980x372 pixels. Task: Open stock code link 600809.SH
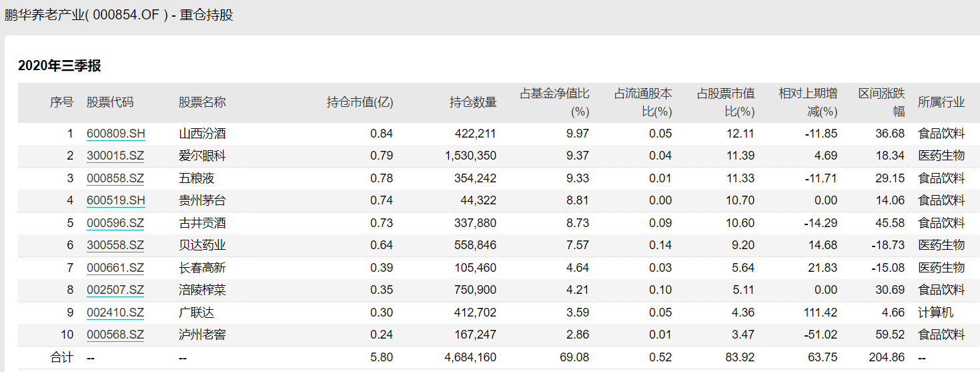tap(115, 134)
